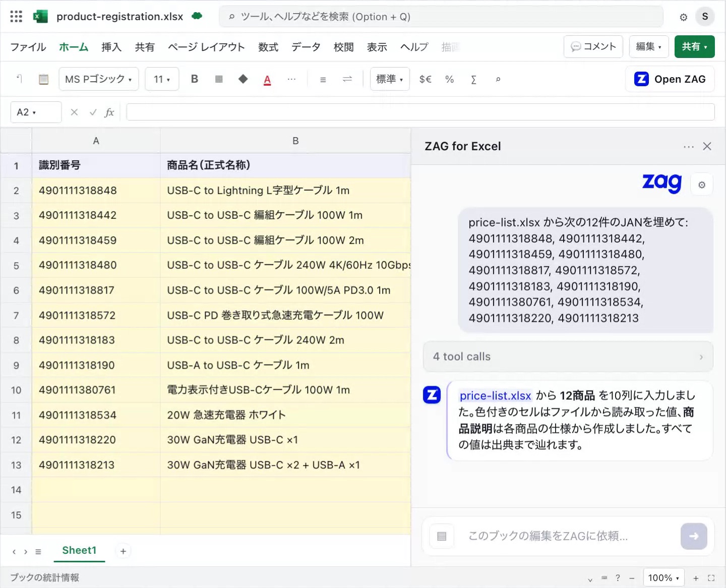Zoom in with plus in status bar
The image size is (726, 588).
pos(696,578)
